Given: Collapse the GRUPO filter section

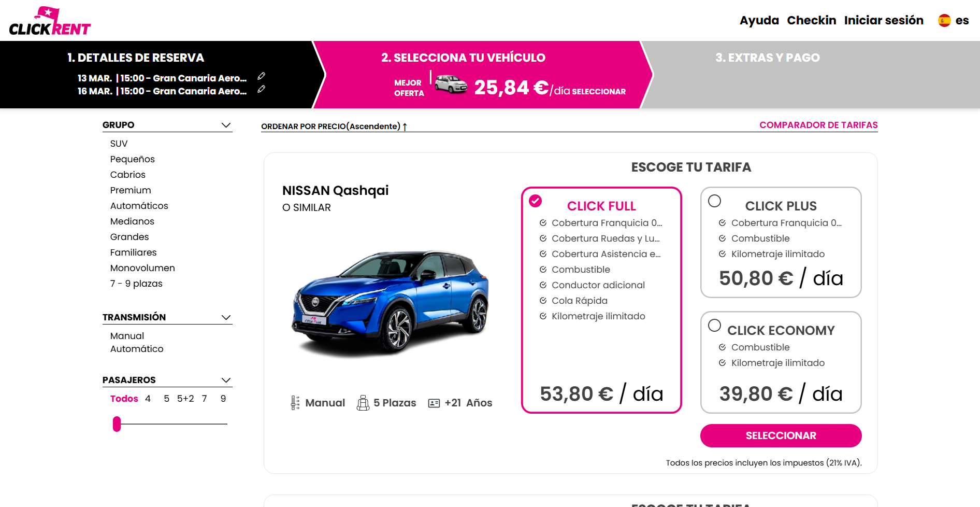Looking at the screenshot, I should tap(226, 125).
